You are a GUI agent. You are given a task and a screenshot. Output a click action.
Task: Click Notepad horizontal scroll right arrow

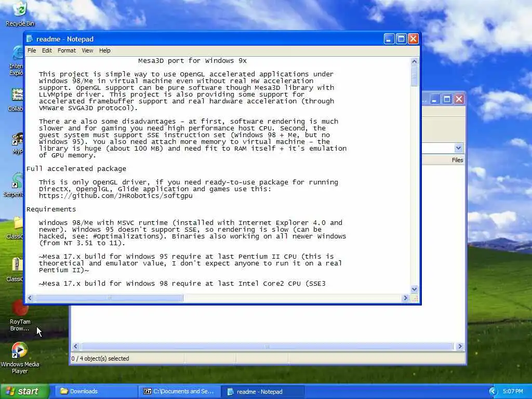click(405, 298)
